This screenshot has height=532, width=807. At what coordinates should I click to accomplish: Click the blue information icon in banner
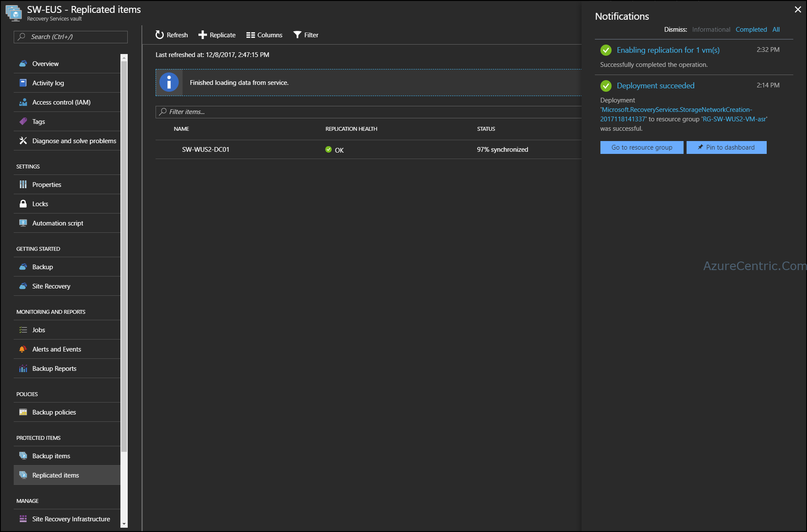click(x=169, y=82)
